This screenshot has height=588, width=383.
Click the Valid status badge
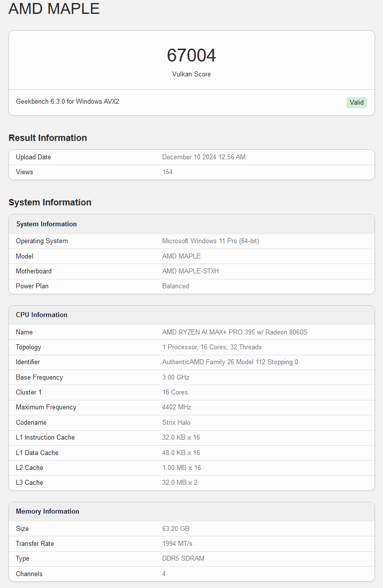coord(356,103)
